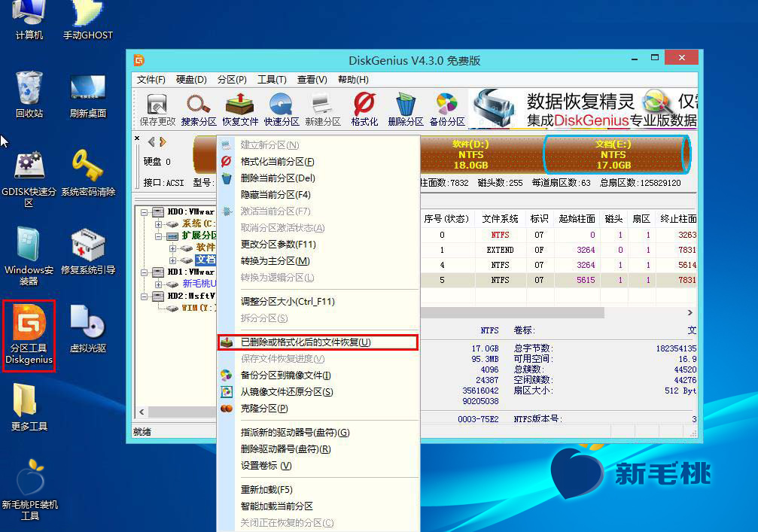Collapse the HD2 disk tree node
The width and height of the screenshot is (758, 532).
144,296
